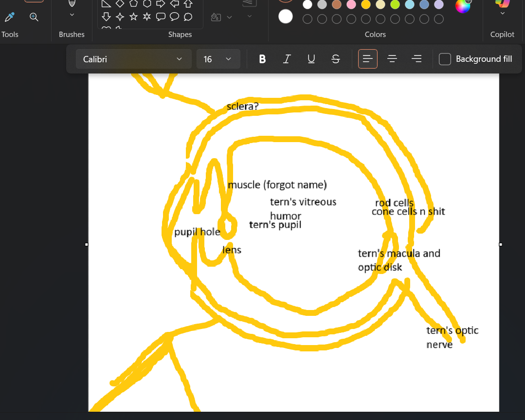Click the 'rod cells' canvas text
Image resolution: width=525 pixels, height=420 pixels.
395,202
